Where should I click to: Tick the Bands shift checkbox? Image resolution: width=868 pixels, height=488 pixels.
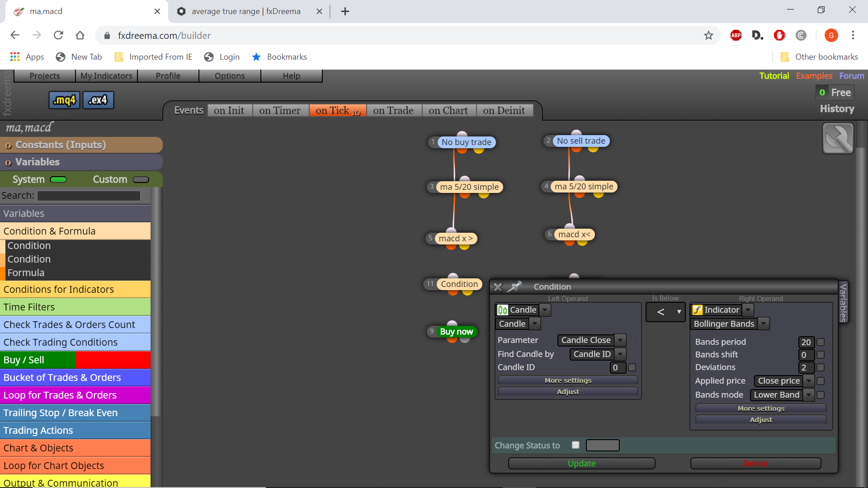point(821,355)
